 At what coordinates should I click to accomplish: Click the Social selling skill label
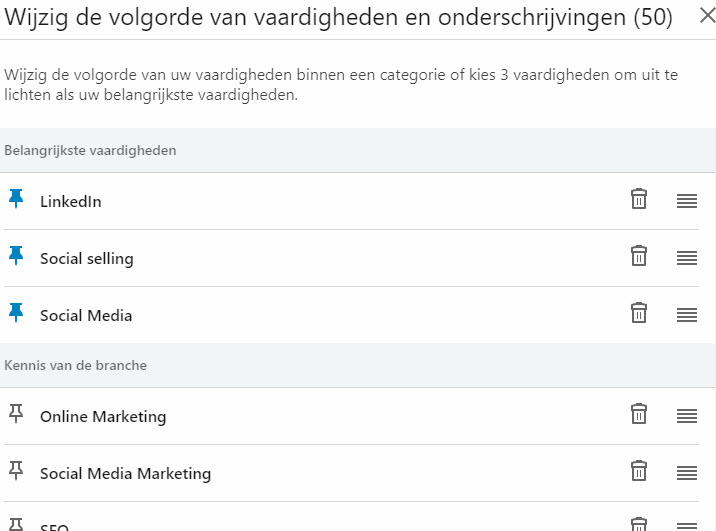coord(87,259)
